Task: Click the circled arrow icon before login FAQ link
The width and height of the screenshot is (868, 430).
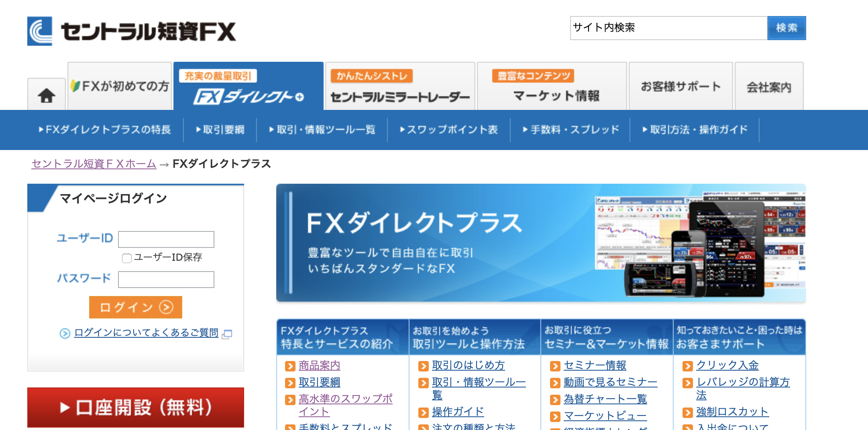Action: click(65, 333)
